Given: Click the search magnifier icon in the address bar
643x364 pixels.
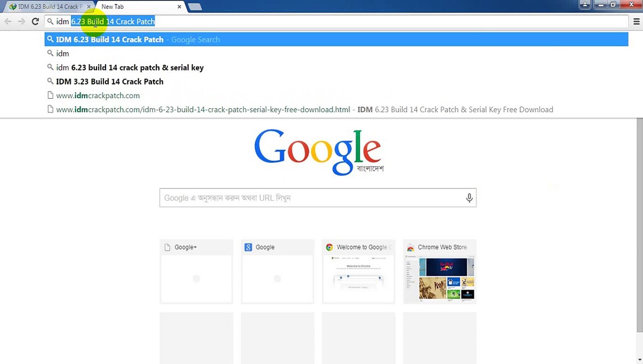Looking at the screenshot, I should [x=51, y=21].
